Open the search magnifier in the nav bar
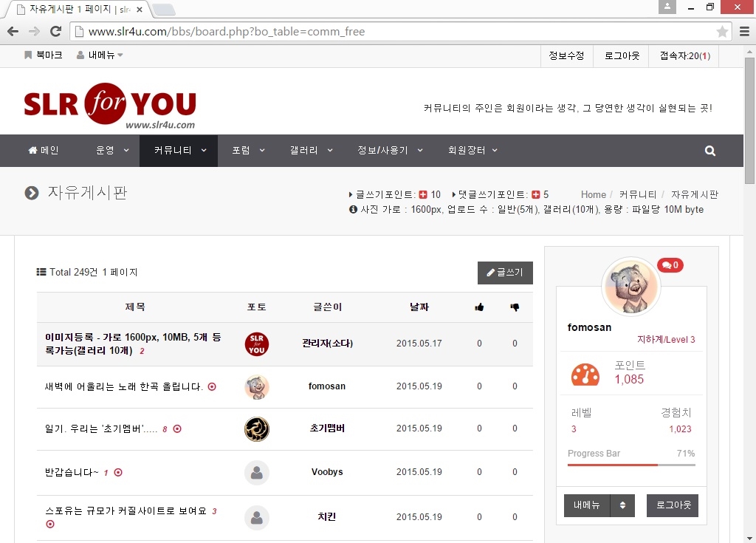The image size is (756, 543). coord(709,151)
